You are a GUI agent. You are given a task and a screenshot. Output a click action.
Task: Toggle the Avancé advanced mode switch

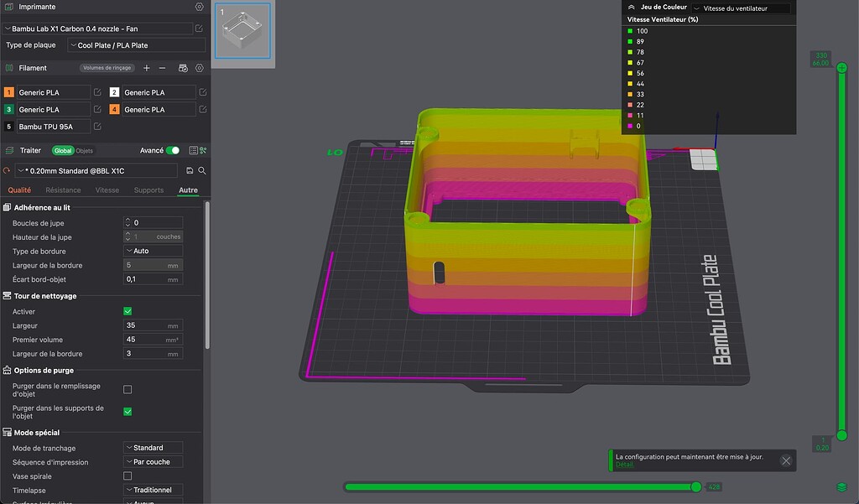click(x=173, y=150)
